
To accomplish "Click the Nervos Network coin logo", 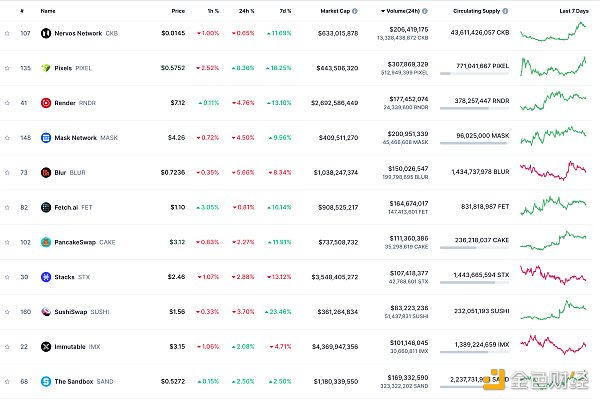I will coord(46,33).
